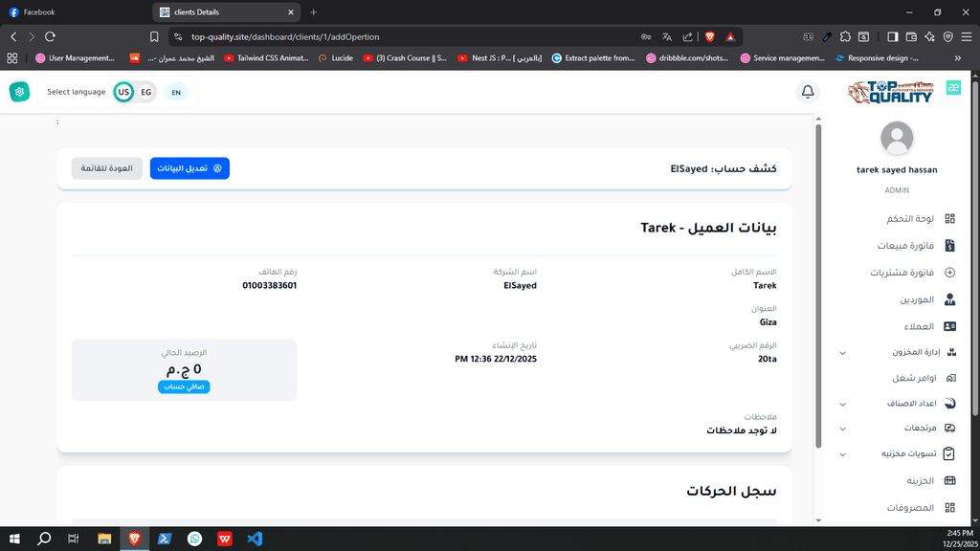Click the green settings gear icon
This screenshot has height=551, width=980.
(x=19, y=92)
